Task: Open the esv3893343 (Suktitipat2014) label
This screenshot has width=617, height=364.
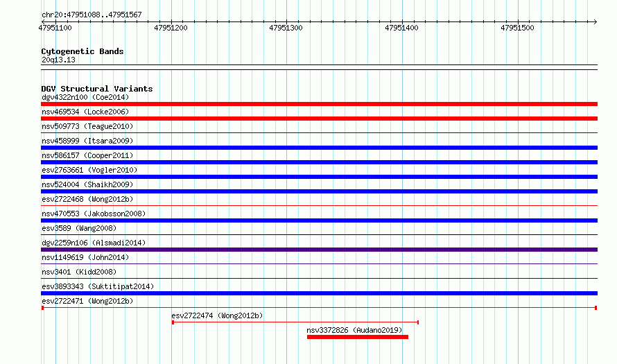Action: (98, 286)
